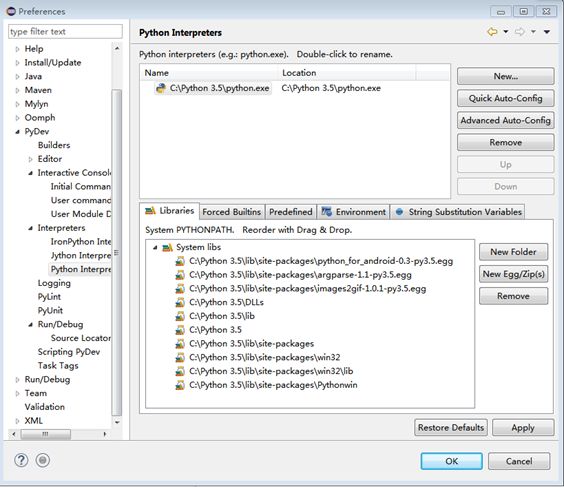Click the Restore Defaults button

(451, 427)
